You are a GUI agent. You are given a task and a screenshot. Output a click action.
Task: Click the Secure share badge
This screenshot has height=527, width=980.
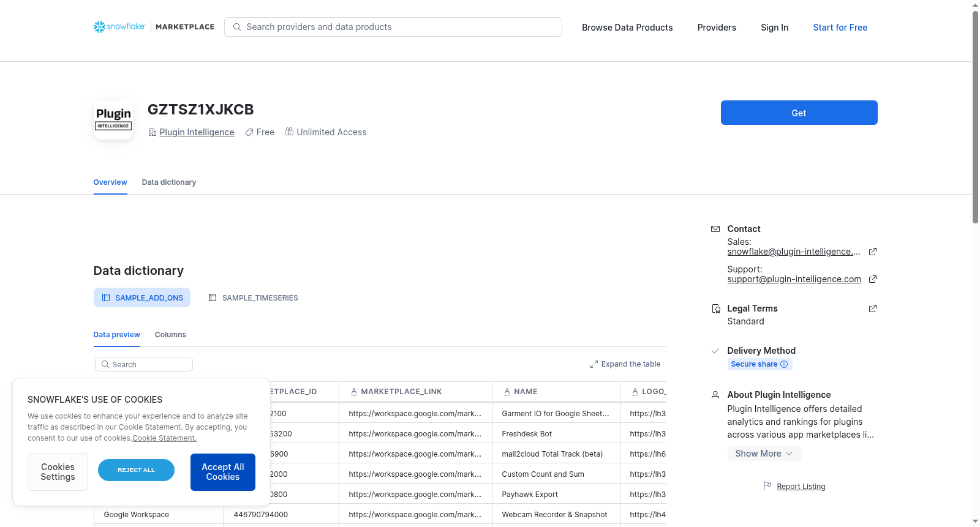click(x=759, y=364)
